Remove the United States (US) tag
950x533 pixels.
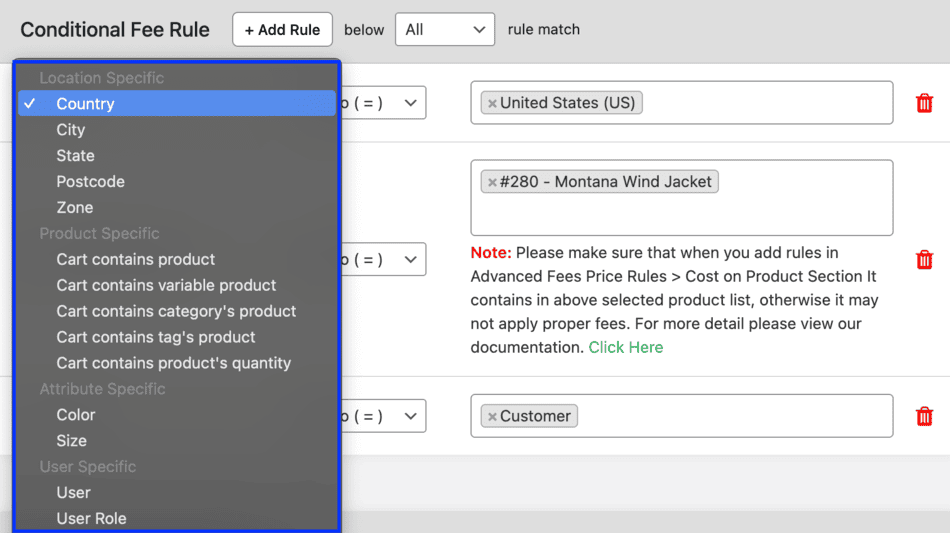tap(492, 104)
